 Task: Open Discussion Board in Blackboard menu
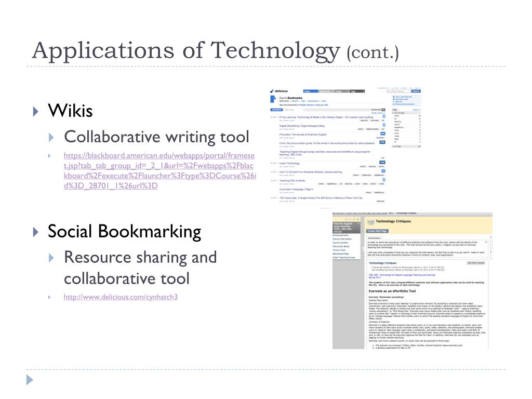(341, 246)
